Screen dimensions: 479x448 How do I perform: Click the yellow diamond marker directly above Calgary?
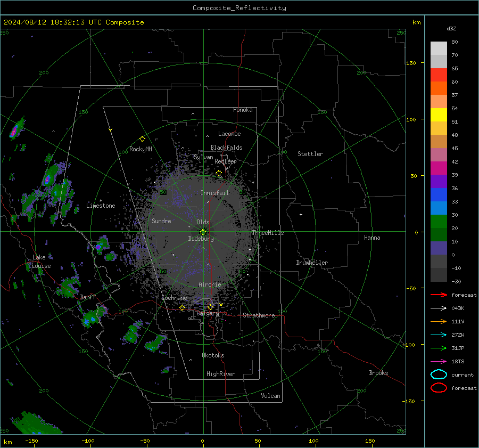coord(210,307)
